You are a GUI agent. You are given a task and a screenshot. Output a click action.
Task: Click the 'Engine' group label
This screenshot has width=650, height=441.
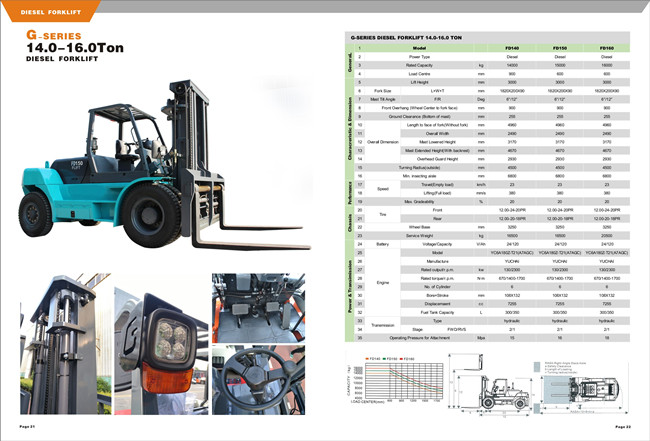383,282
